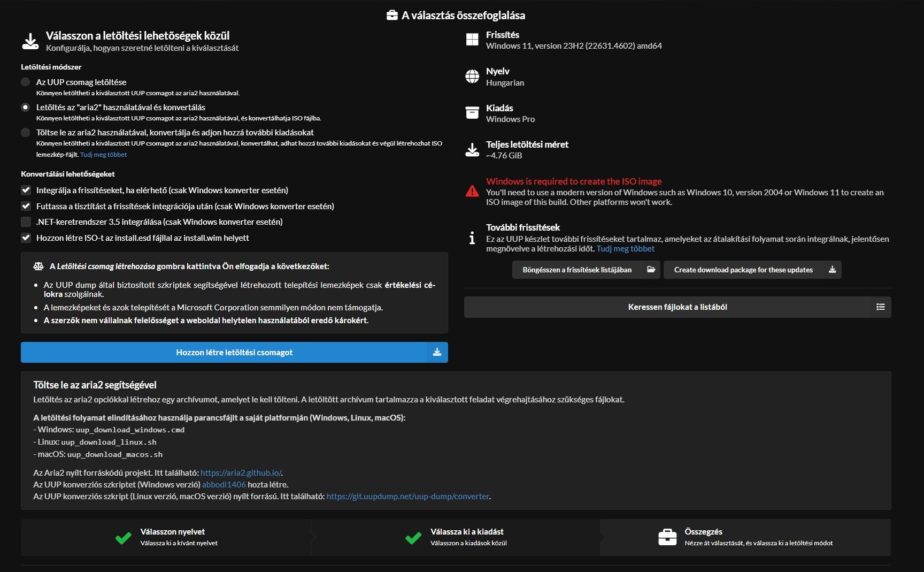Click 'Hozzon létre letöltési csomagot' button
The image size is (924, 572).
click(234, 352)
